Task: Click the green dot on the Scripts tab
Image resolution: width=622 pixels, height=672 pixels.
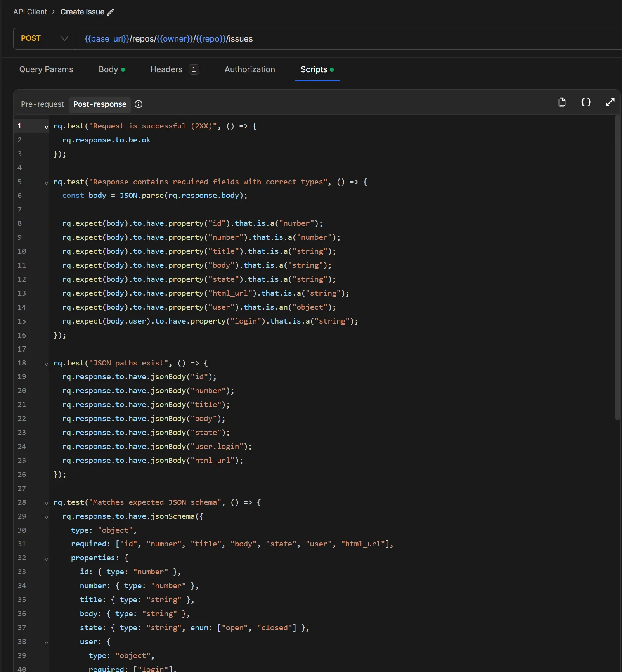Action: pos(332,69)
